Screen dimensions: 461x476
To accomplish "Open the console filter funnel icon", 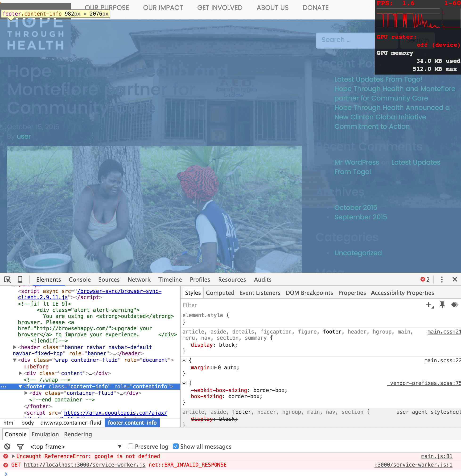I will pyautogui.click(x=20, y=446).
